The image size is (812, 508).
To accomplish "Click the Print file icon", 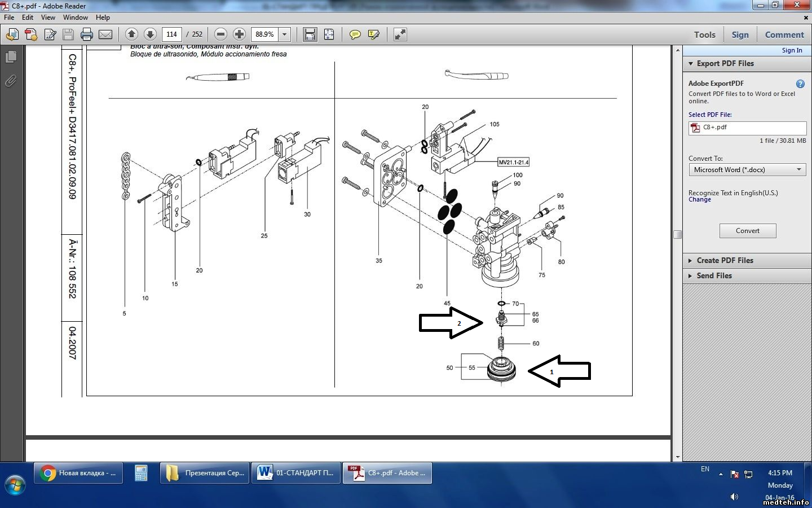I will 86,34.
